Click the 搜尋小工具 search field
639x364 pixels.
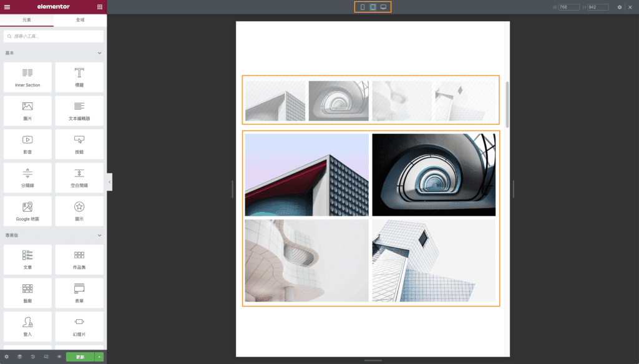coord(53,36)
